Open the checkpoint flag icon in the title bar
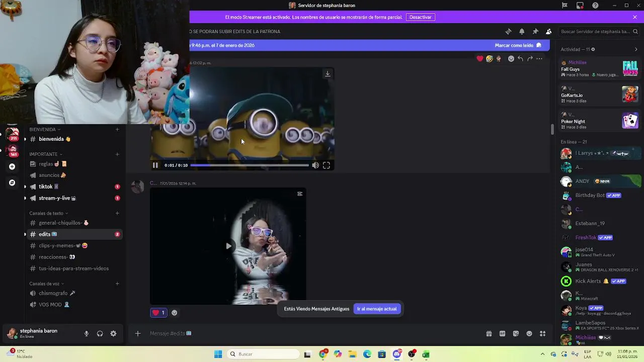The height and width of the screenshot is (362, 644). pyautogui.click(x=565, y=5)
